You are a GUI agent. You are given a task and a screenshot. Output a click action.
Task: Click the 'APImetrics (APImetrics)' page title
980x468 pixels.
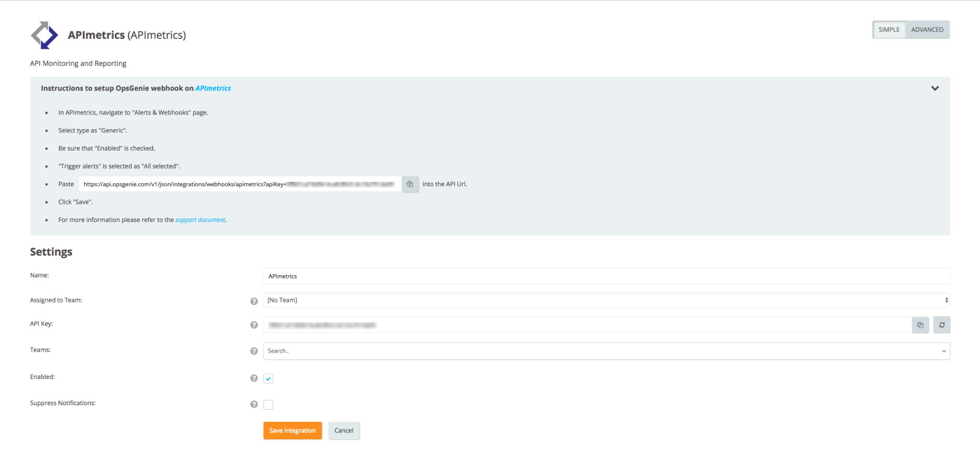127,35
